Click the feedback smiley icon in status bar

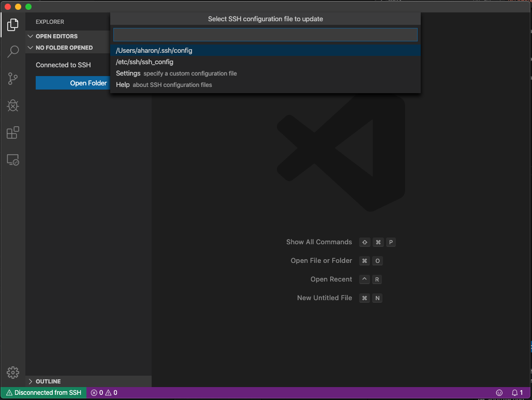coord(499,393)
